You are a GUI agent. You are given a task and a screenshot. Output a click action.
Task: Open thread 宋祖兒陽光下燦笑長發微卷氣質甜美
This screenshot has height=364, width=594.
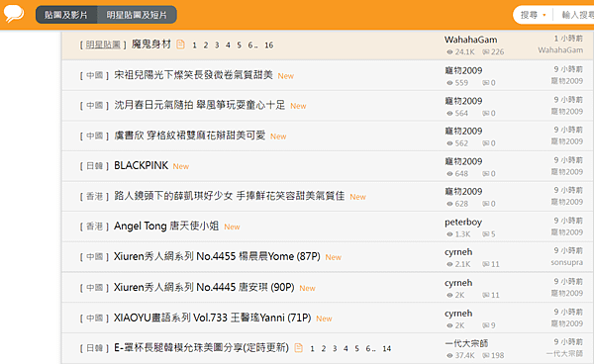click(193, 75)
